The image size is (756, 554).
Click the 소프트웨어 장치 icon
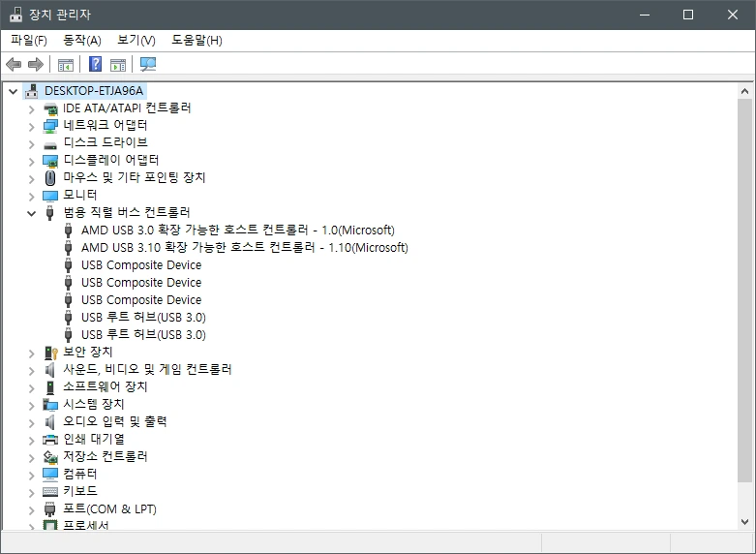click(50, 387)
